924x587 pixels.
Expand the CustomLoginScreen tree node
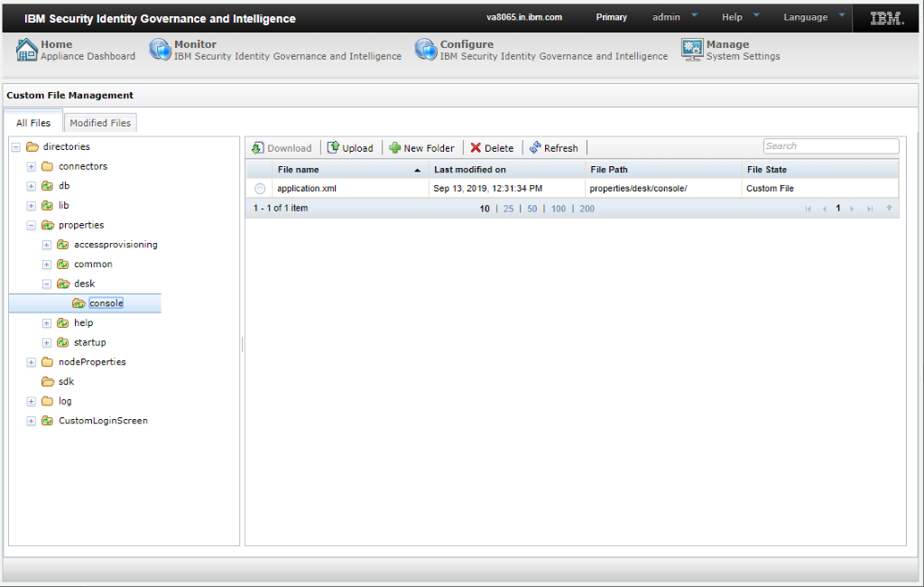point(32,421)
